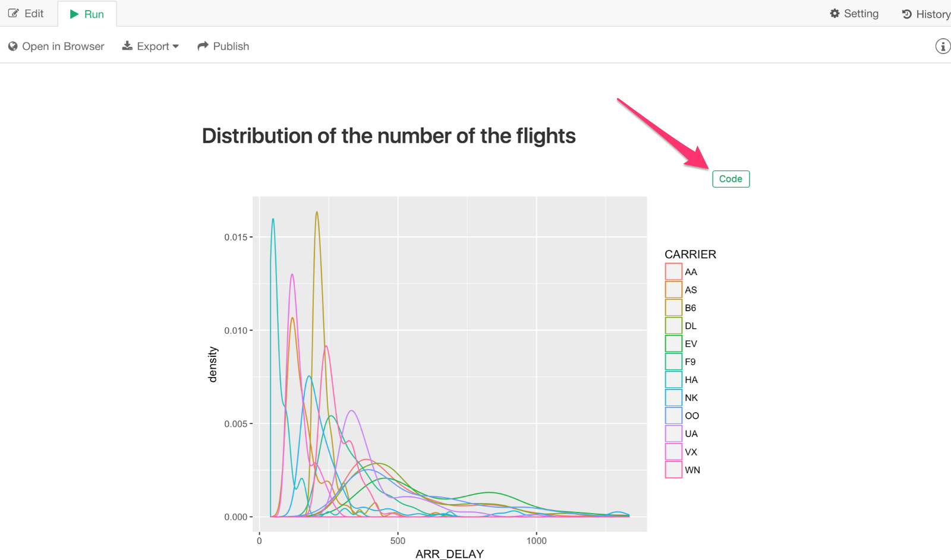951x560 pixels.
Task: Click the Publish share arrow icon
Action: [203, 46]
